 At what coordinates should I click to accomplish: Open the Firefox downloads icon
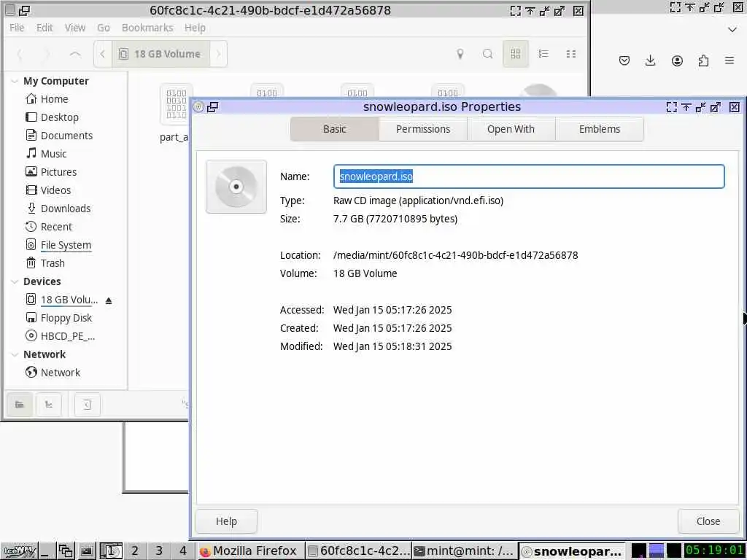[650, 61]
